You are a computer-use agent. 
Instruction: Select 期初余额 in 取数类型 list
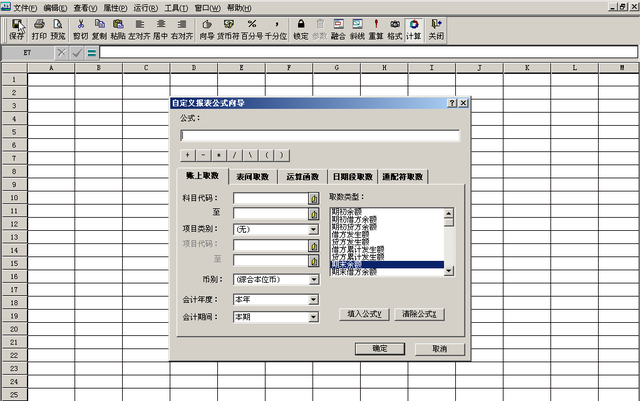tap(347, 212)
